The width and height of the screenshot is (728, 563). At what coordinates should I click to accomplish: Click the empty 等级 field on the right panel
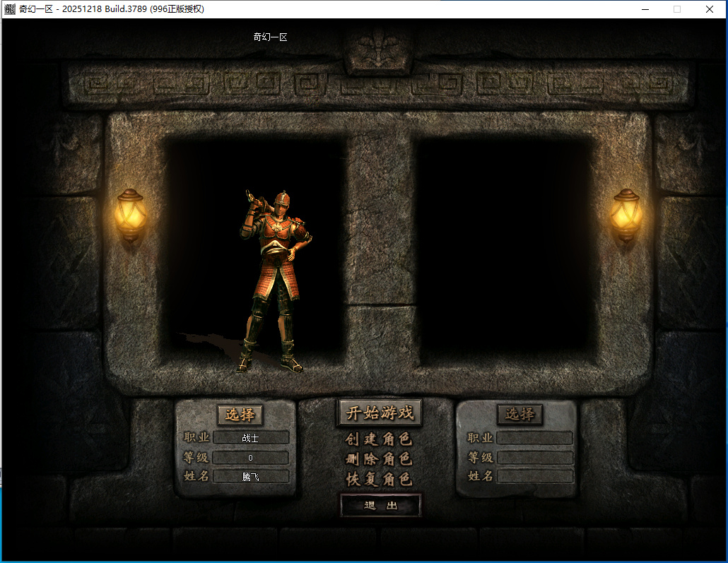534,458
